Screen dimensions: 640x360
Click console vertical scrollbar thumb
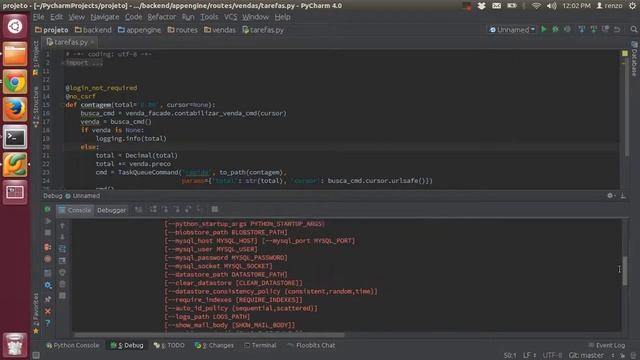pyautogui.click(x=625, y=271)
